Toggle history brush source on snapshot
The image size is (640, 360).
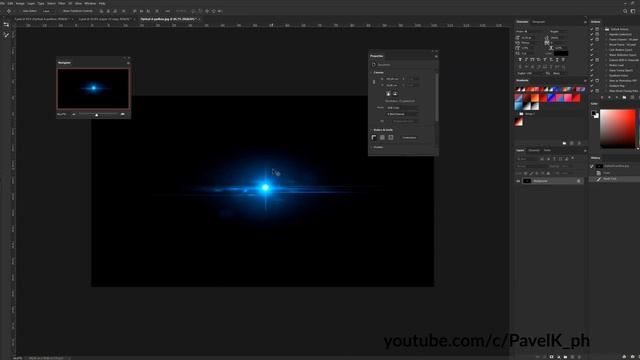pos(592,166)
